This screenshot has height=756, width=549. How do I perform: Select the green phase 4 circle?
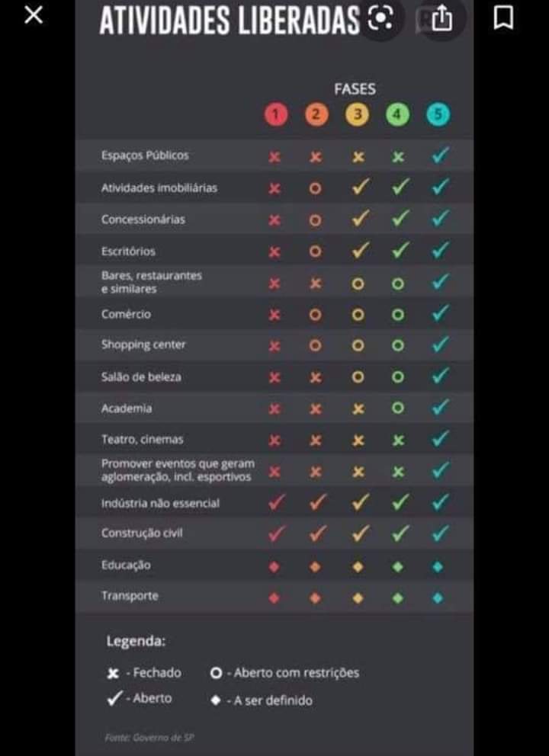pos(397,115)
